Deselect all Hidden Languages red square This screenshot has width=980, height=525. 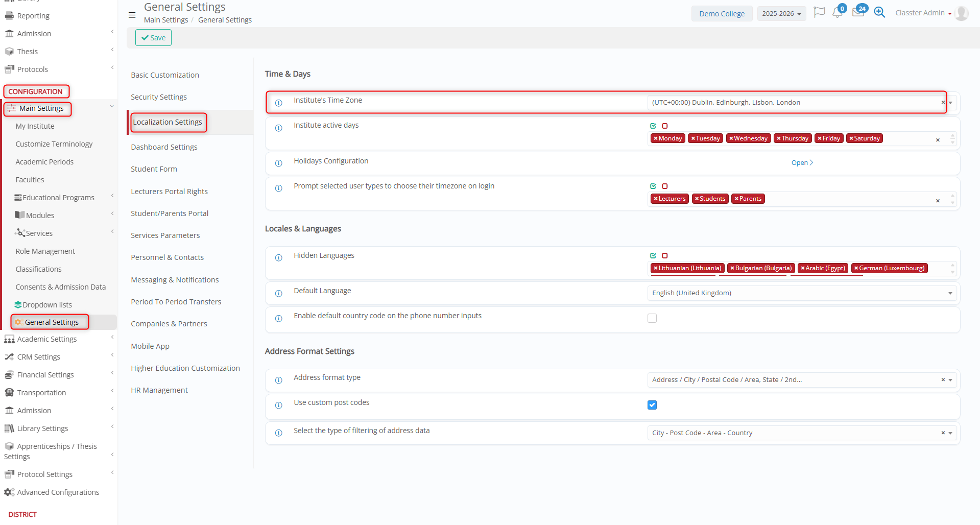665,255
